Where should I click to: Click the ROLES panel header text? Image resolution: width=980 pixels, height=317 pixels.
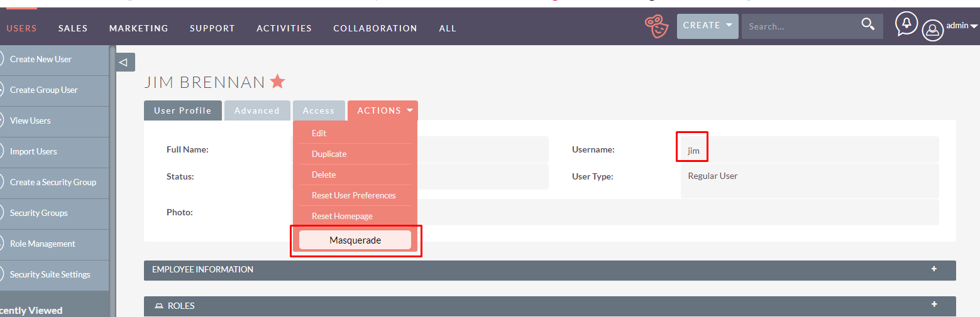click(x=181, y=306)
